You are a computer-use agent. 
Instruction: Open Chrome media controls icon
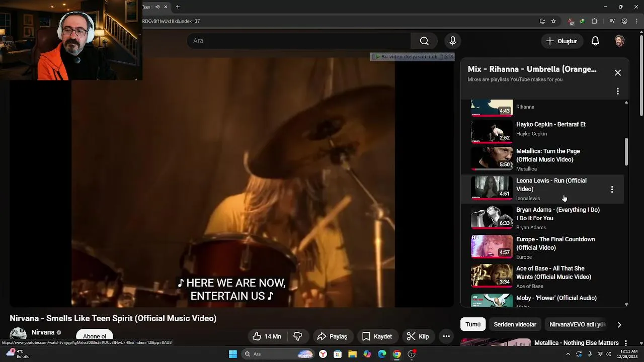[x=612, y=21]
